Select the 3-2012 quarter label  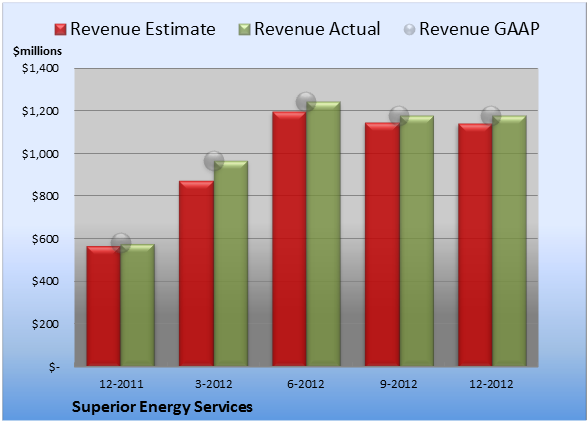pyautogui.click(x=214, y=384)
